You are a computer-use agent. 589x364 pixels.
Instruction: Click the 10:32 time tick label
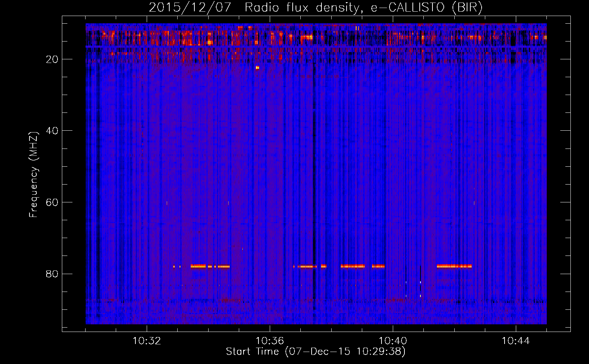tap(147, 341)
